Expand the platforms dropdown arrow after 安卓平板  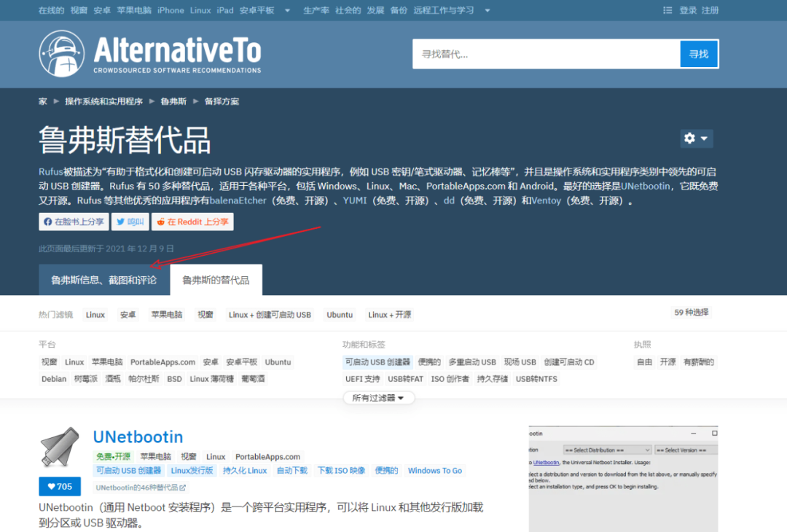(x=287, y=10)
